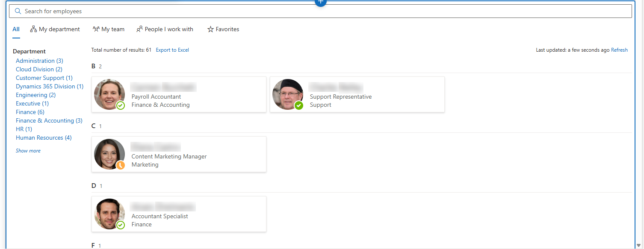Filter by Finance & Accounting (3) in sidebar

click(x=49, y=120)
